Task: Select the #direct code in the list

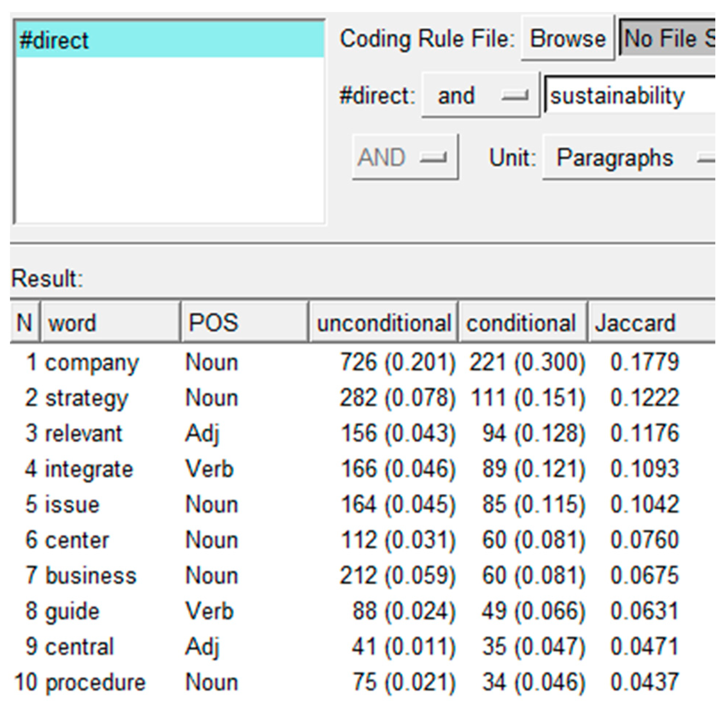Action: tap(54, 40)
